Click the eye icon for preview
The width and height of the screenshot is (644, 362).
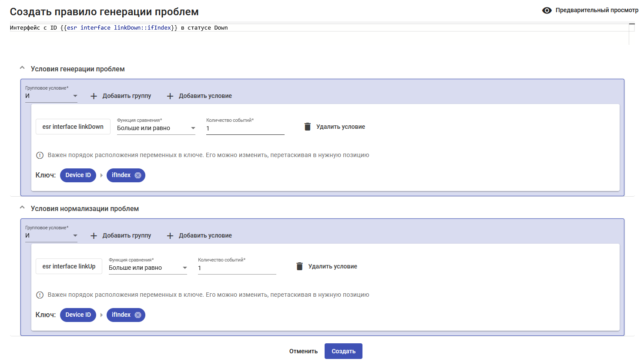(547, 10)
